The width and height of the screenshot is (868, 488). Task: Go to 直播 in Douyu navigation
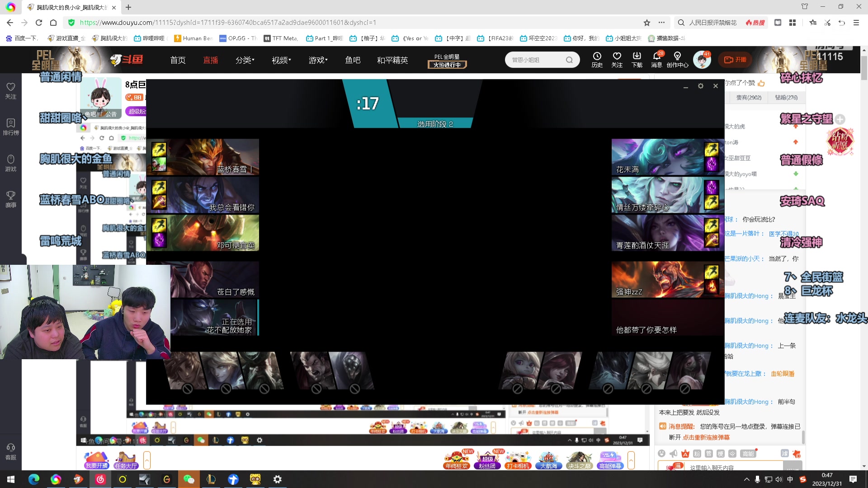(x=211, y=60)
